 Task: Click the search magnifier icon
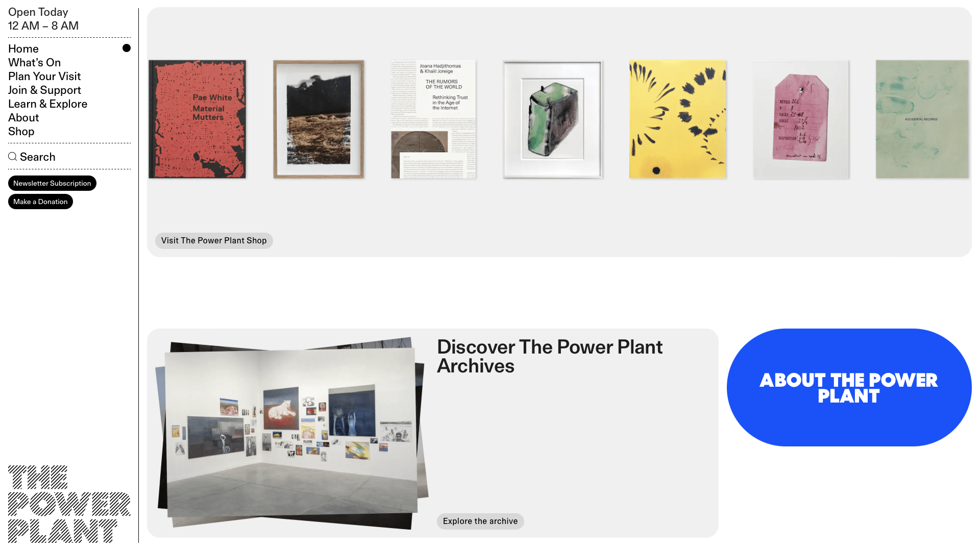[x=13, y=157]
